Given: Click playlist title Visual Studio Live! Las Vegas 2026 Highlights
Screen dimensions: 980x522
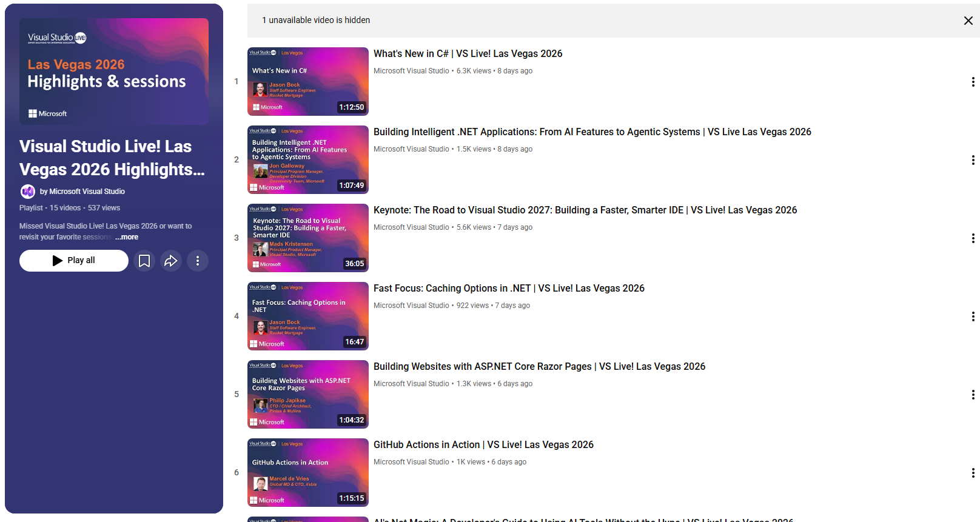Looking at the screenshot, I should tap(112, 158).
